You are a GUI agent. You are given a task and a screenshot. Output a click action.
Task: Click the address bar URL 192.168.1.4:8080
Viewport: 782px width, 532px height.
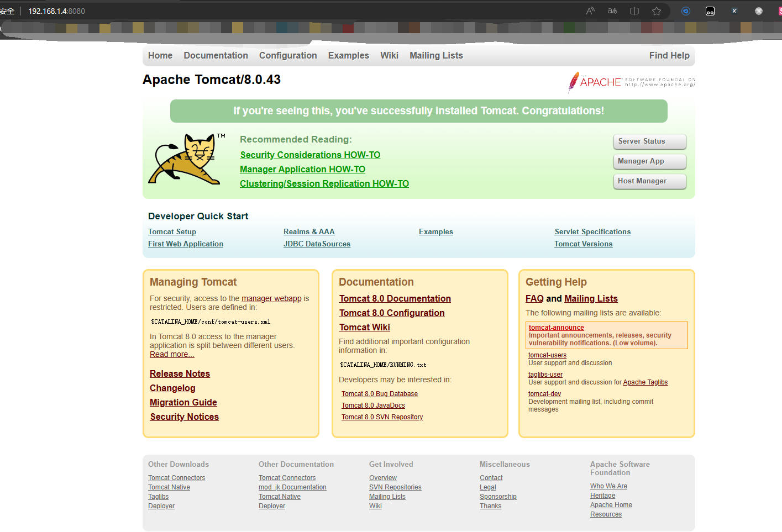(x=56, y=11)
